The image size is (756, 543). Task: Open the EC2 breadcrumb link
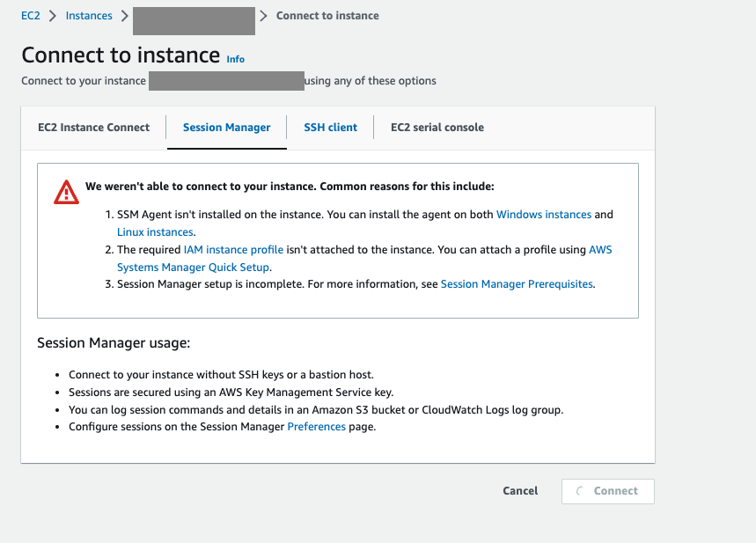click(x=31, y=16)
